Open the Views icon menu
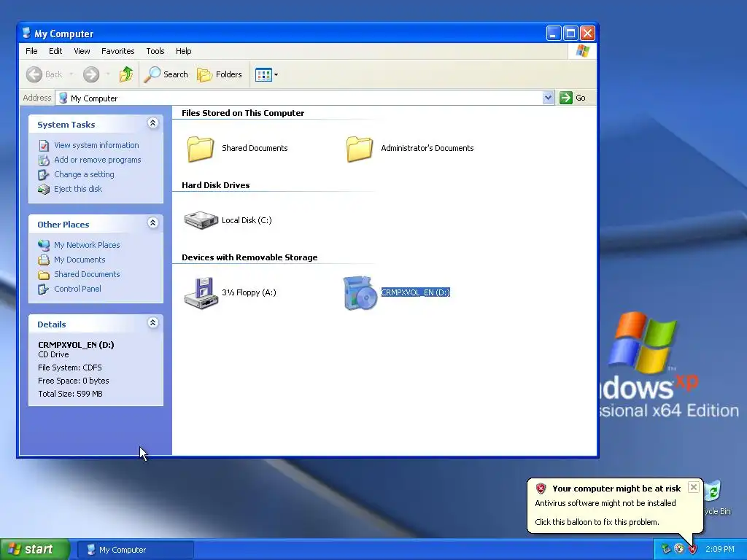This screenshot has height=560, width=747. point(263,74)
